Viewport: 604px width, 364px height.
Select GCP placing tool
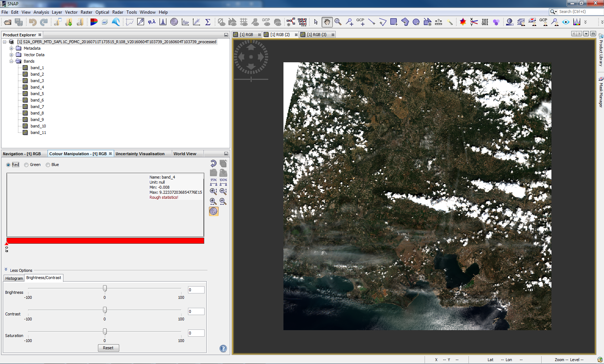pyautogui.click(x=361, y=22)
